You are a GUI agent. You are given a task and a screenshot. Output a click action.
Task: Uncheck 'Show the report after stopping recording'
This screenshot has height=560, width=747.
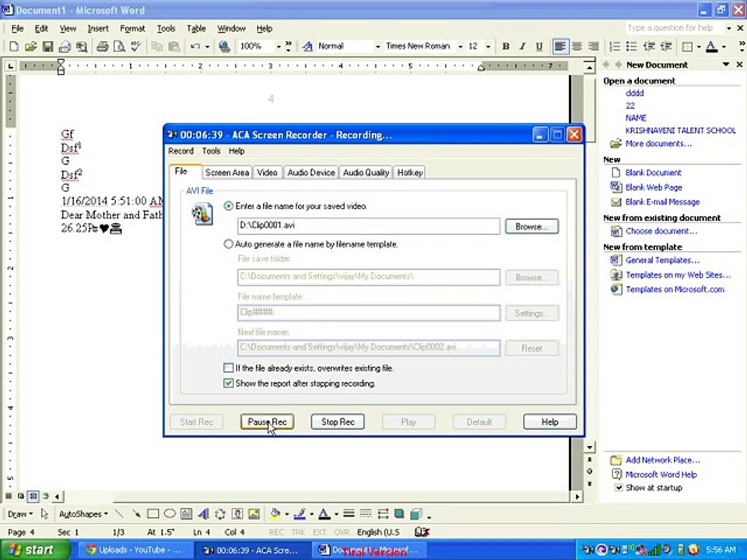pyautogui.click(x=229, y=383)
